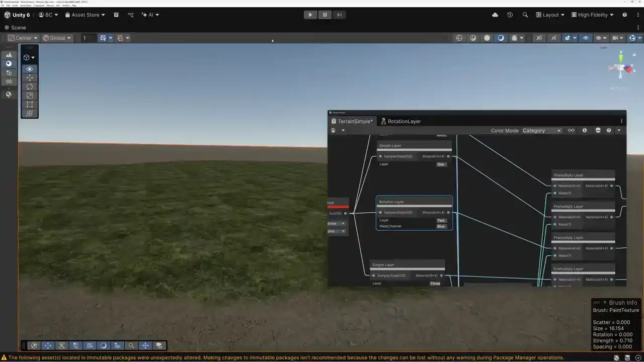Screen dimensions: 644x362
Task: Open the Color Mode Category dropdown
Action: (x=541, y=131)
